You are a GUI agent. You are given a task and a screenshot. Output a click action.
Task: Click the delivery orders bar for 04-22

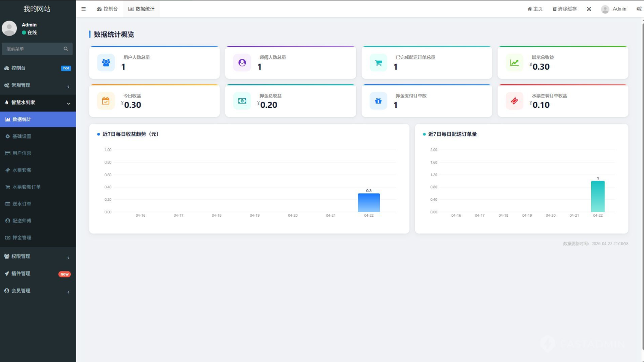tap(598, 196)
